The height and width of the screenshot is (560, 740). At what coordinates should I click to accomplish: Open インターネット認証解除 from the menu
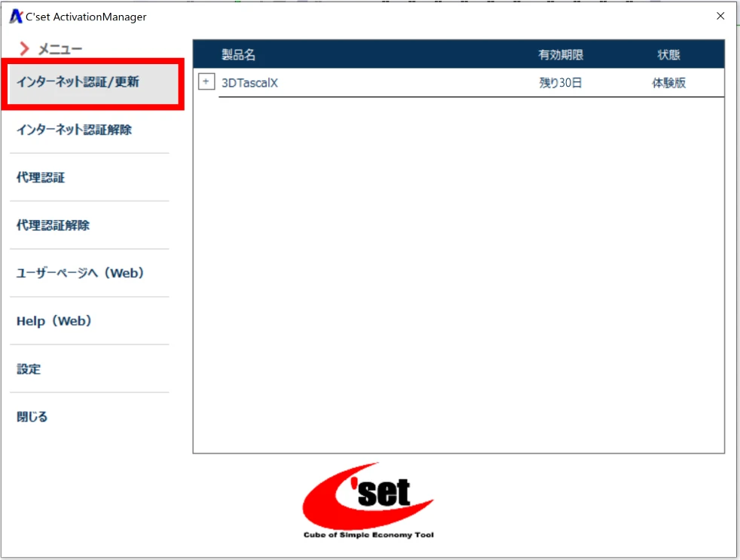pyautogui.click(x=74, y=130)
